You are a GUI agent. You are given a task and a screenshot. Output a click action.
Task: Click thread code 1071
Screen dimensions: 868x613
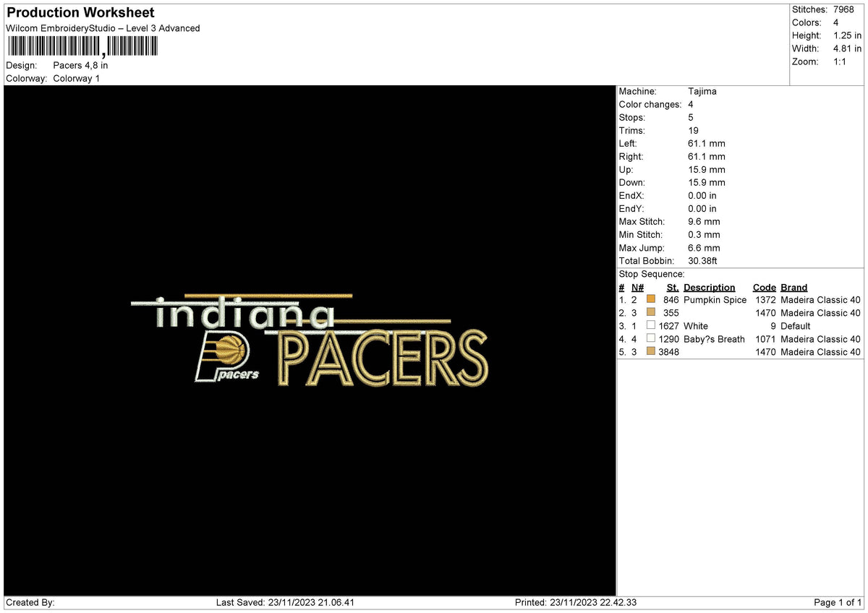[x=765, y=339]
